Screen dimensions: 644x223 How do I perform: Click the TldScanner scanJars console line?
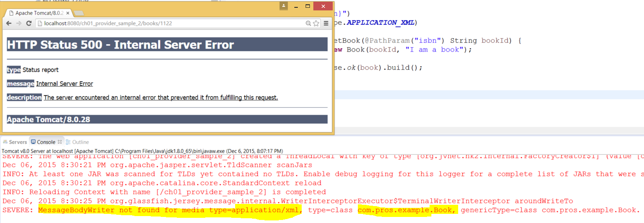click(157, 165)
